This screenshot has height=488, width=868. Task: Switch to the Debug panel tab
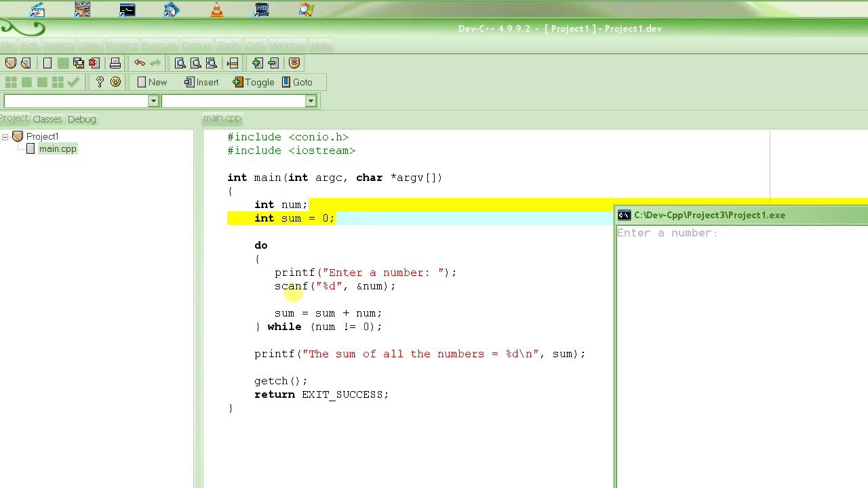point(81,119)
